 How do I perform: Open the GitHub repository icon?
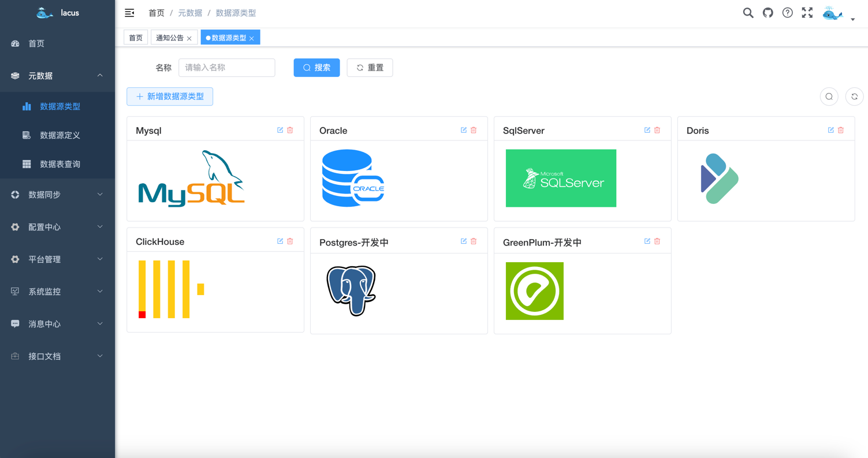(768, 13)
